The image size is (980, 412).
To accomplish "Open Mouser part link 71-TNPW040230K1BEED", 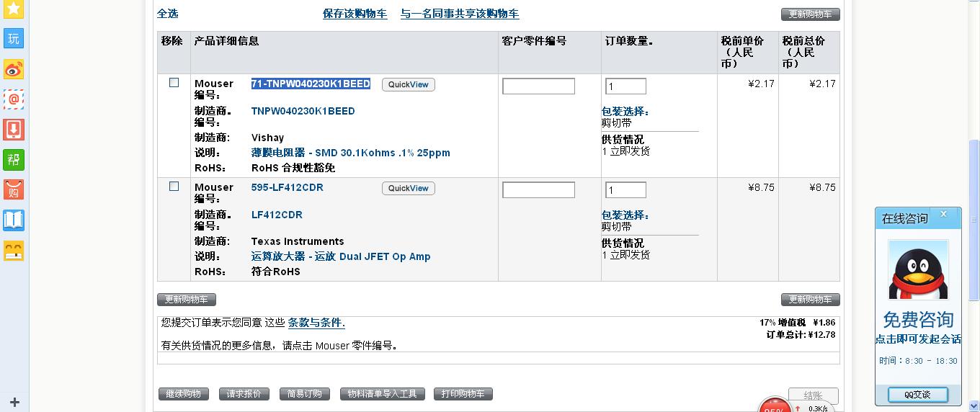I will point(311,84).
